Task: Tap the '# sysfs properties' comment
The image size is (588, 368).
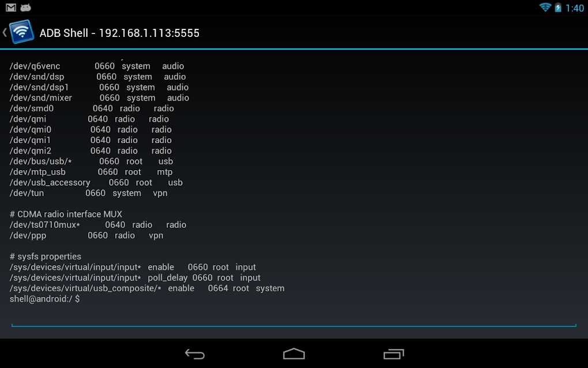Action: pyautogui.click(x=46, y=257)
